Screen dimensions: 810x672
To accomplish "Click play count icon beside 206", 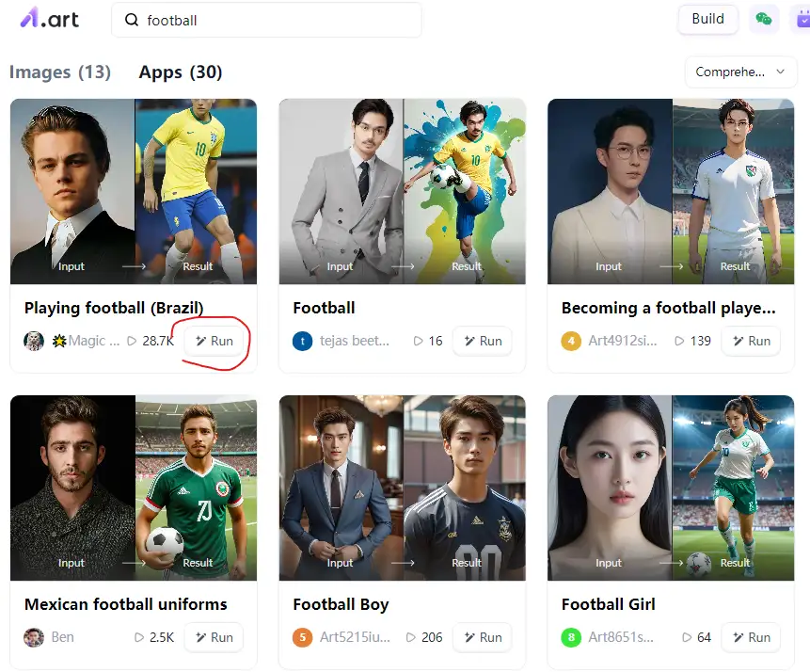I will tap(411, 637).
